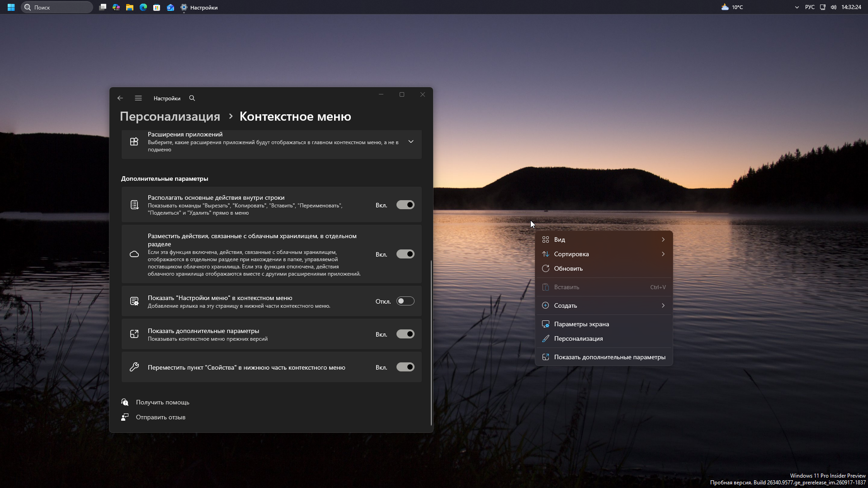
Task: Open the Отправить отзыв link
Action: [x=160, y=418]
